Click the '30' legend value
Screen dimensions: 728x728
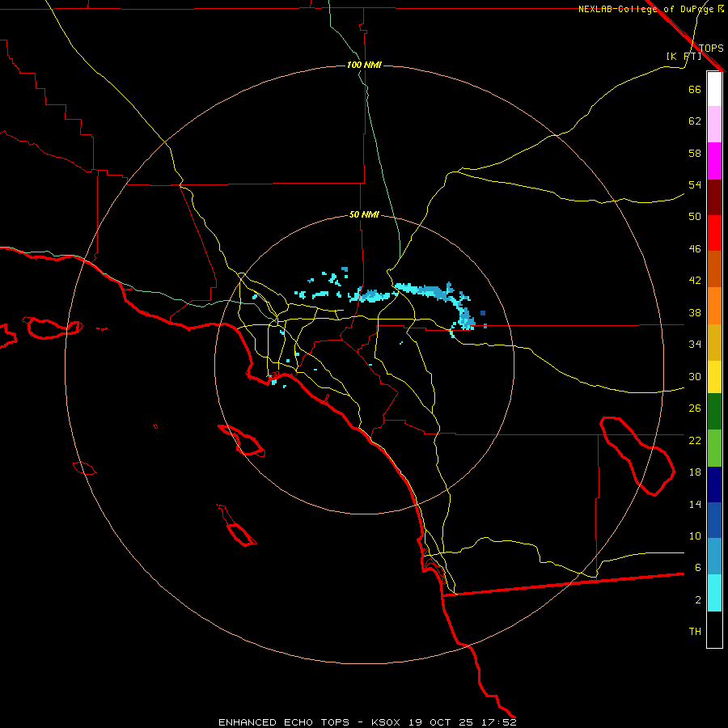(x=695, y=376)
